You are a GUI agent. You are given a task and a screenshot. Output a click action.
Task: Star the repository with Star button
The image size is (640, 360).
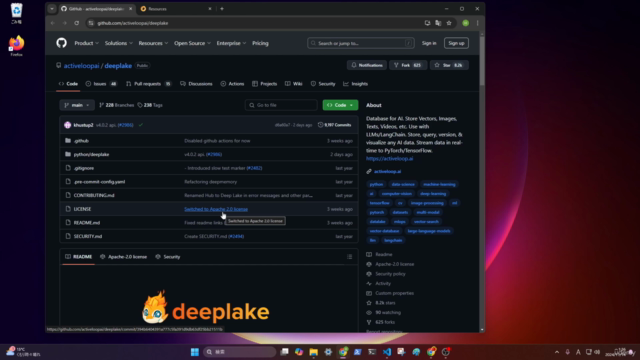coord(449,65)
